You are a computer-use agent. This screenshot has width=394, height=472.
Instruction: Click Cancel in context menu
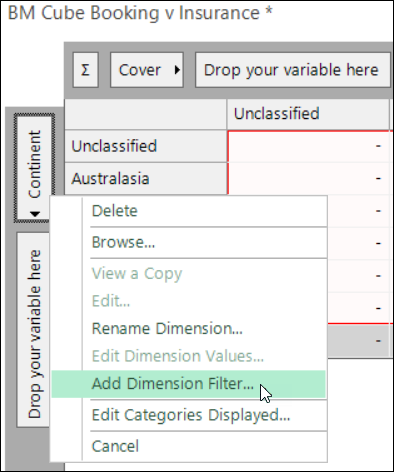[189, 446]
